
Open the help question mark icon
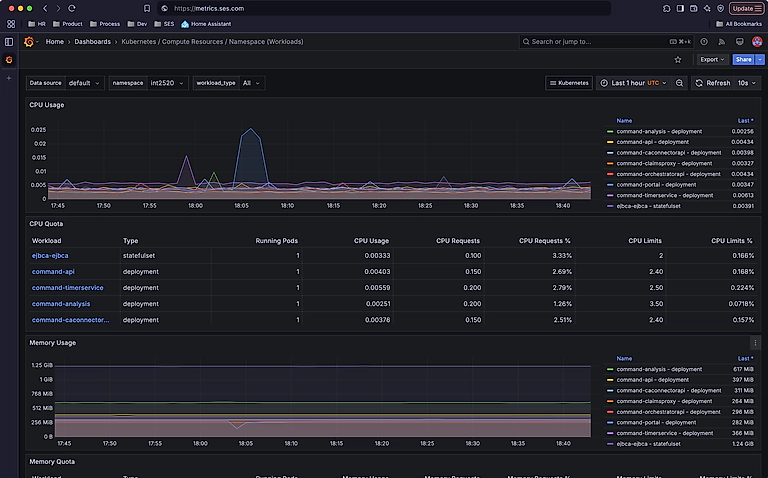[x=704, y=42]
